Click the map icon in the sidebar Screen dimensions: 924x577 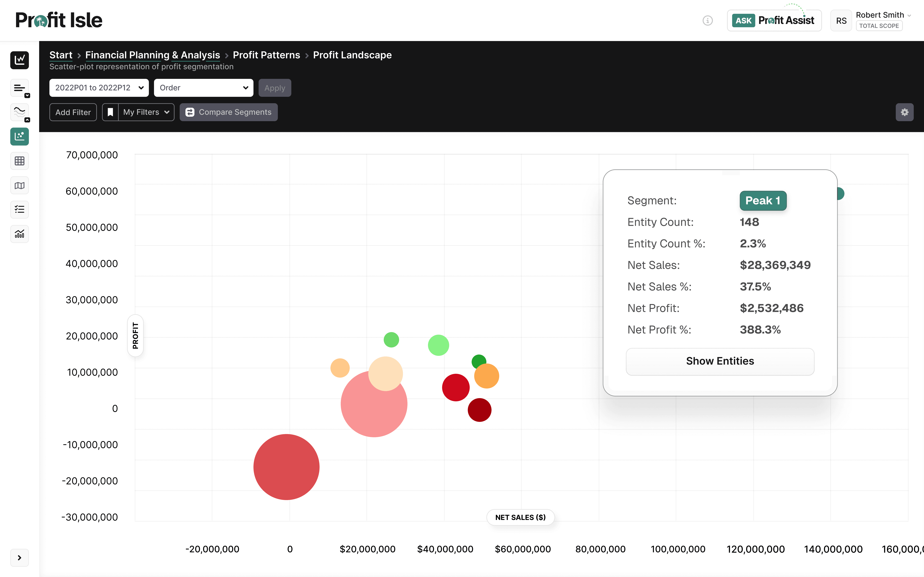[19, 185]
